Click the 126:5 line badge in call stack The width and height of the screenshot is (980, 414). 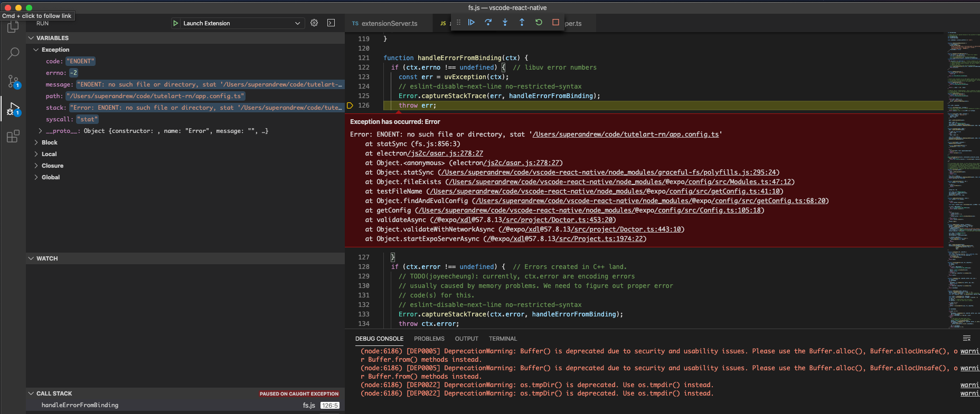point(330,406)
